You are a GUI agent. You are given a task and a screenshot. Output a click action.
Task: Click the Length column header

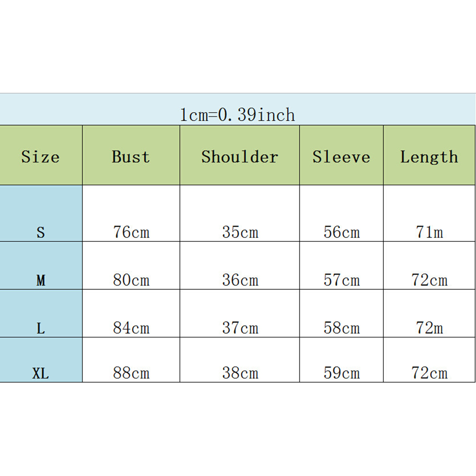[x=429, y=157]
